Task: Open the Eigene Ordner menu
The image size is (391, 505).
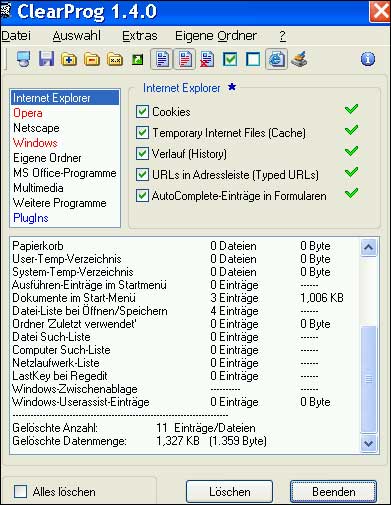Action: [x=216, y=36]
